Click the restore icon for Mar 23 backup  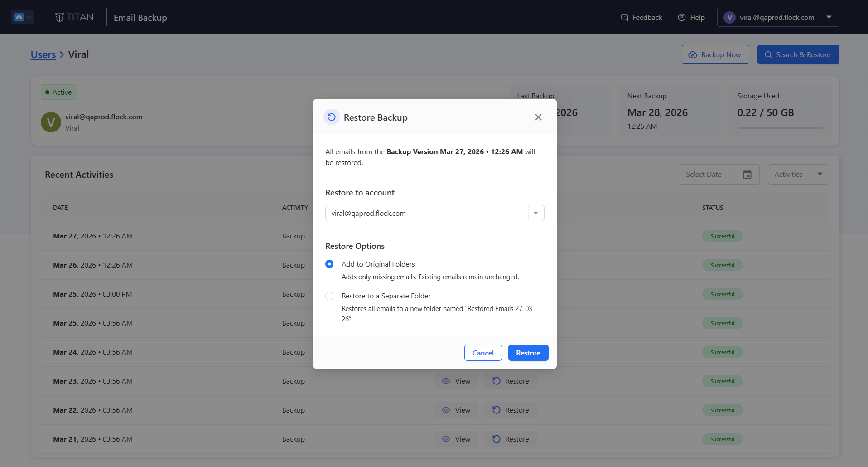point(497,381)
